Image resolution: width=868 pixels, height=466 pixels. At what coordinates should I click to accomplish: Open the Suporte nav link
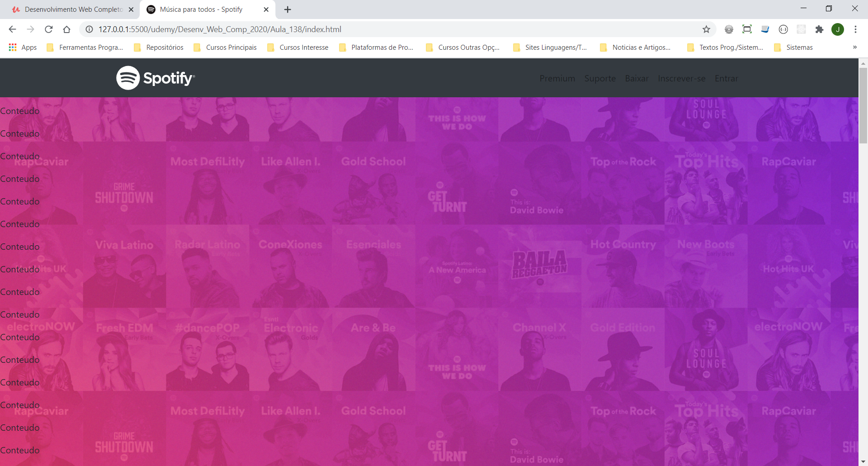coord(600,78)
